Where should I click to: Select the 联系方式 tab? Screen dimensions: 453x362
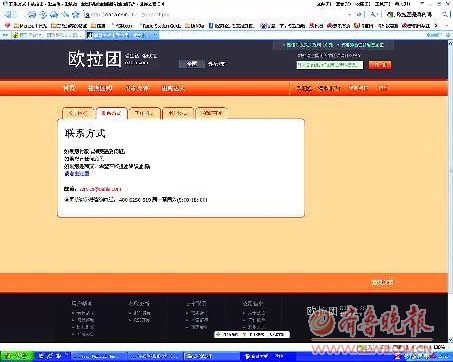pyautogui.click(x=111, y=113)
